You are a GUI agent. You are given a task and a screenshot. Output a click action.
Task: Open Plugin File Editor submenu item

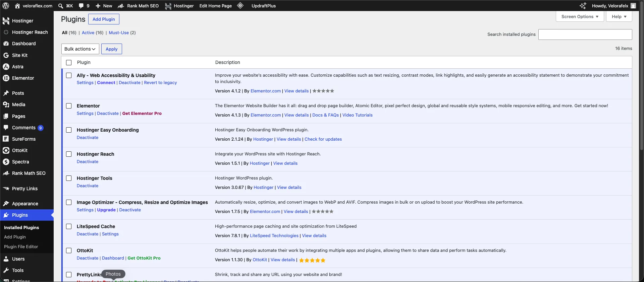pos(21,246)
